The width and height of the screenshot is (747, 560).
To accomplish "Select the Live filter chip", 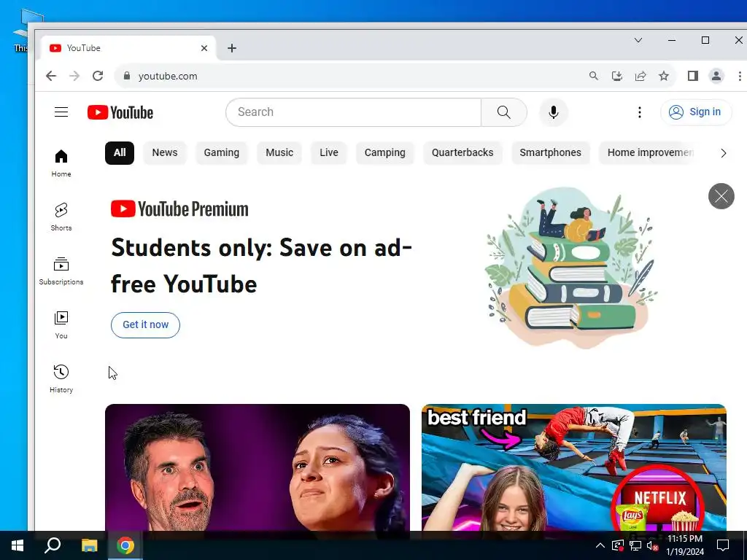I will tap(329, 152).
